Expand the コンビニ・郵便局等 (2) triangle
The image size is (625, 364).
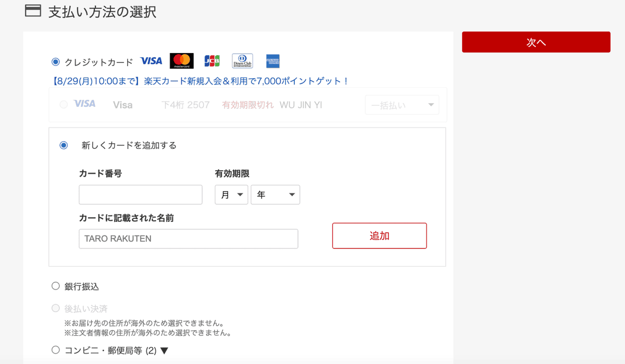pos(164,351)
